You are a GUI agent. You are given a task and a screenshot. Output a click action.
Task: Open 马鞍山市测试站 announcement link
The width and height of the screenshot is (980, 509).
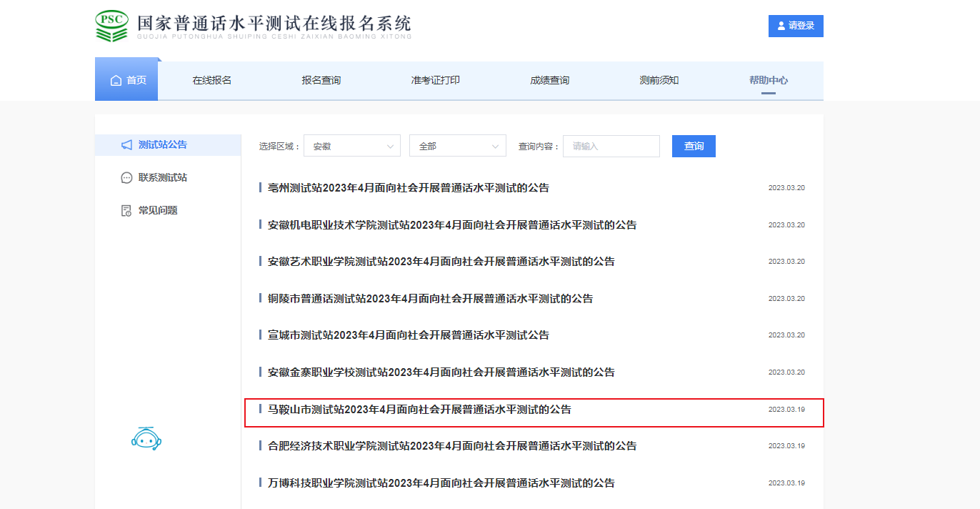[x=419, y=410]
